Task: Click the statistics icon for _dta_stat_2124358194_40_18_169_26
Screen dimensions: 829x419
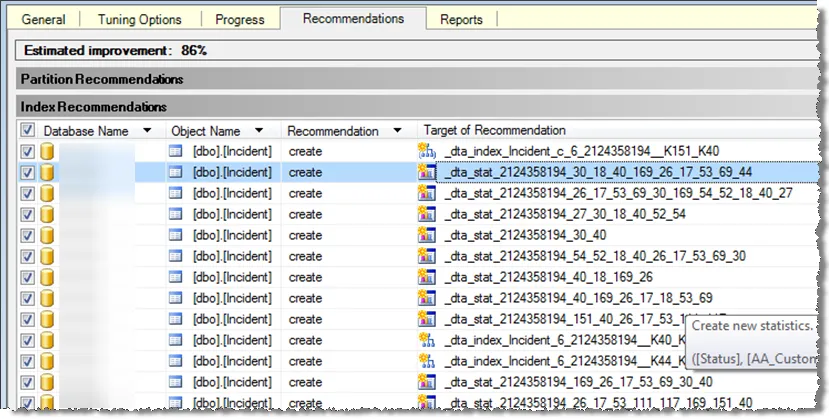Action: click(x=426, y=277)
